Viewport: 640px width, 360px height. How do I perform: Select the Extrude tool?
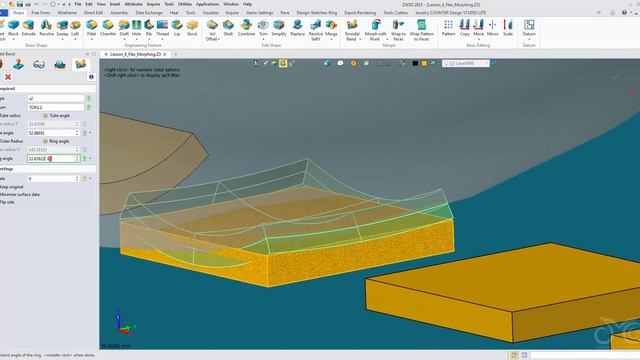pos(28,28)
